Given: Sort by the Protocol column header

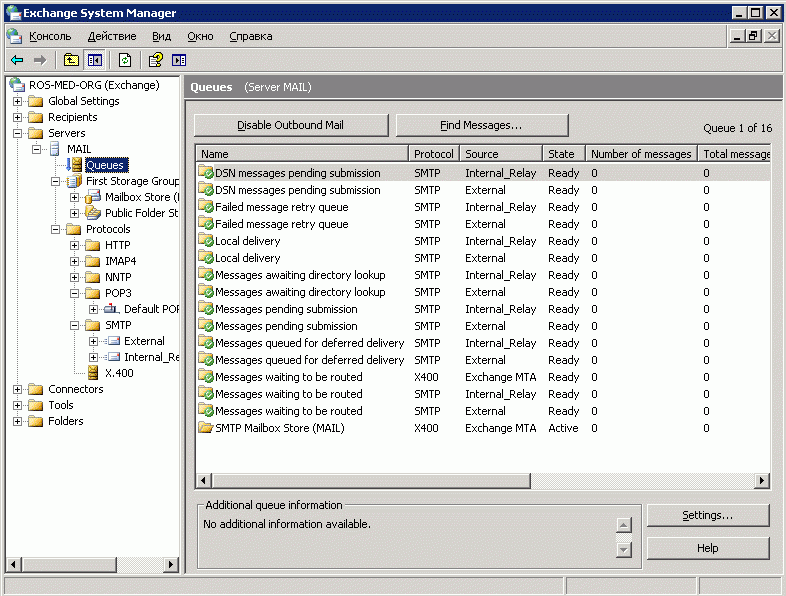Looking at the screenshot, I should 434,154.
